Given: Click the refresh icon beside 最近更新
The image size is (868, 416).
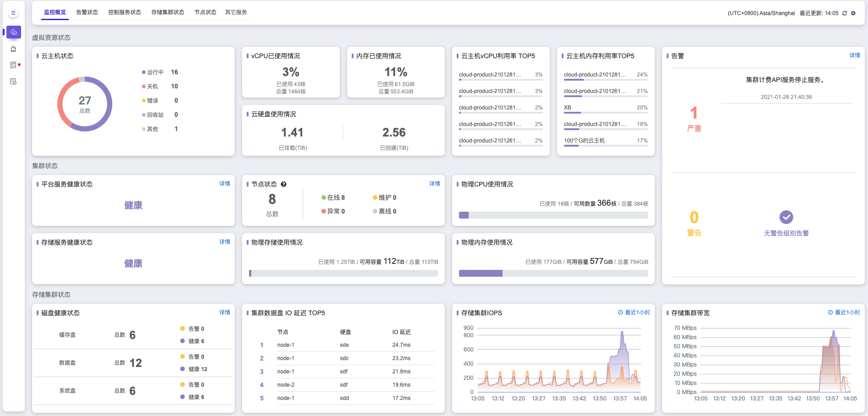Looking at the screenshot, I should pos(845,13).
